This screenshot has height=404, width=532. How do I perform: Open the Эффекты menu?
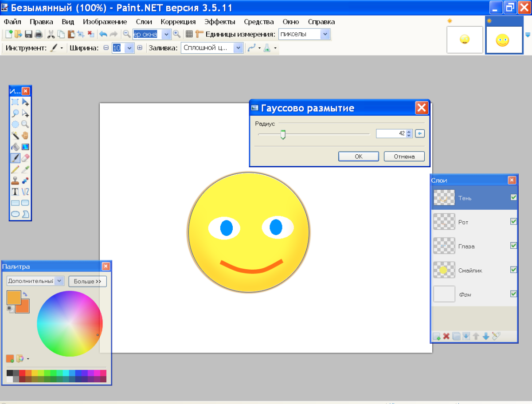pos(219,22)
